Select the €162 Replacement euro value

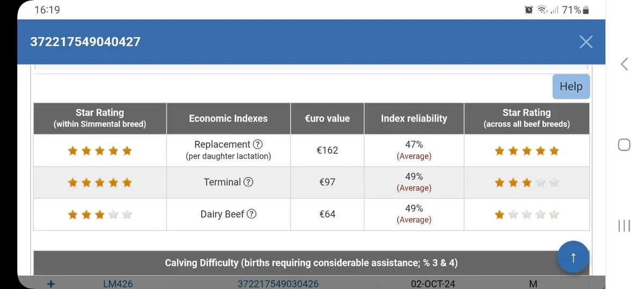pos(327,150)
